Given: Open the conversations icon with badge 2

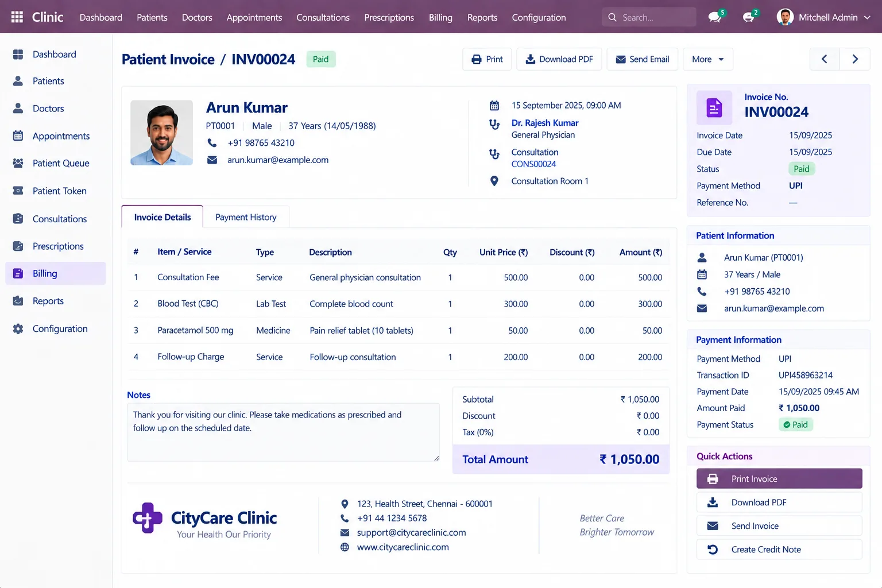Looking at the screenshot, I should click(x=749, y=17).
